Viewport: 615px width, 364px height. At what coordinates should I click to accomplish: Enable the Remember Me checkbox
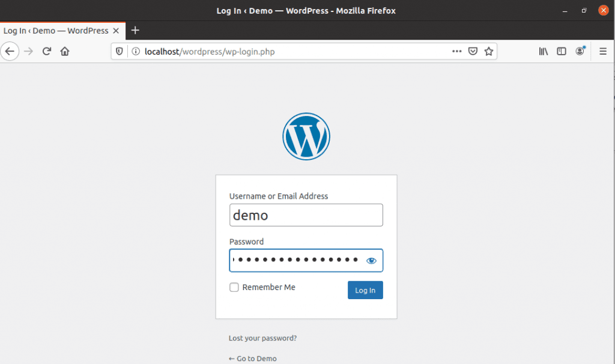click(234, 288)
